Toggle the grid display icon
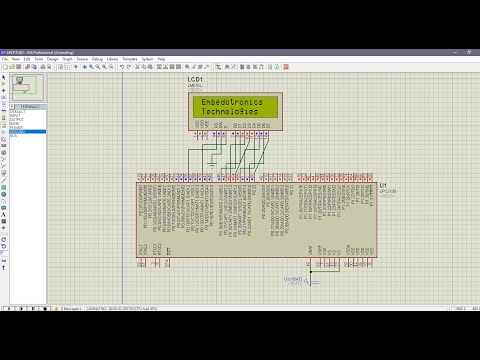 [67, 67]
